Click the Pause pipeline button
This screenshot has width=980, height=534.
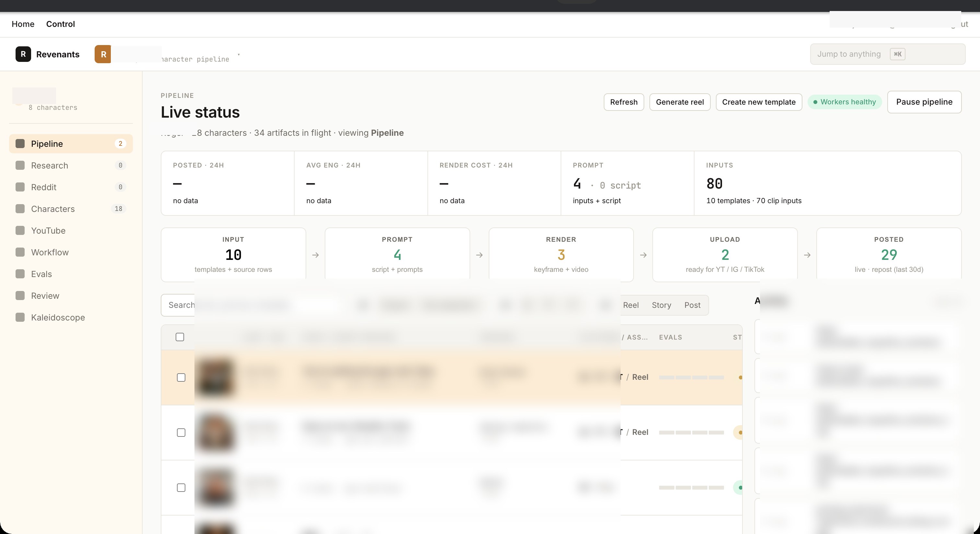point(924,102)
